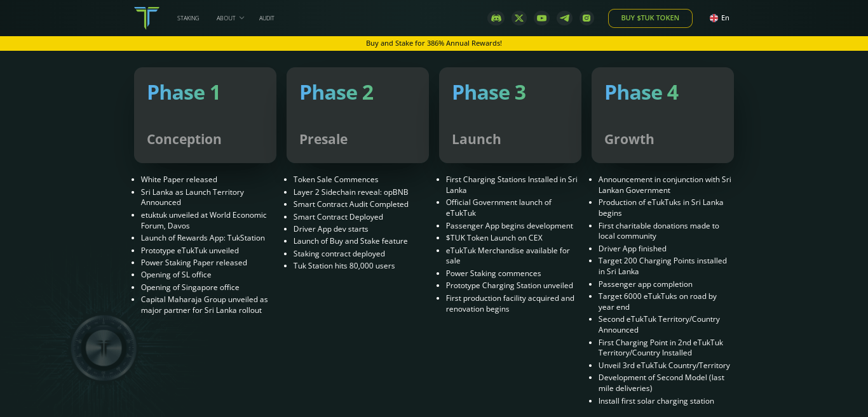The height and width of the screenshot is (417, 868).
Task: Click 'Token Sale Commences' item
Action: 336,180
